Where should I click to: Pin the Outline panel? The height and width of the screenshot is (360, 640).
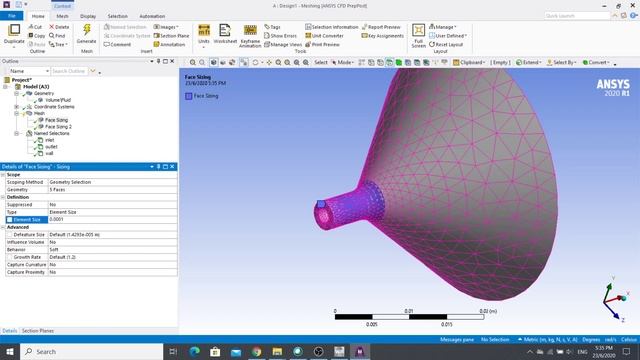(x=158, y=61)
